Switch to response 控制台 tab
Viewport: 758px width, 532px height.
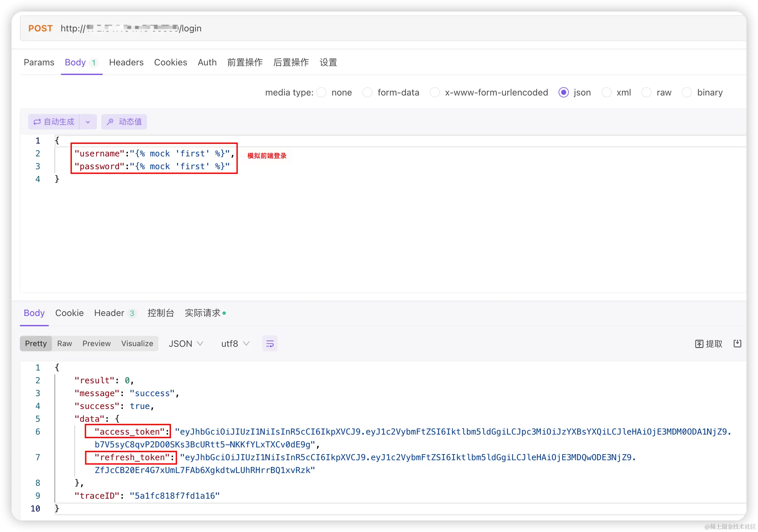(160, 313)
